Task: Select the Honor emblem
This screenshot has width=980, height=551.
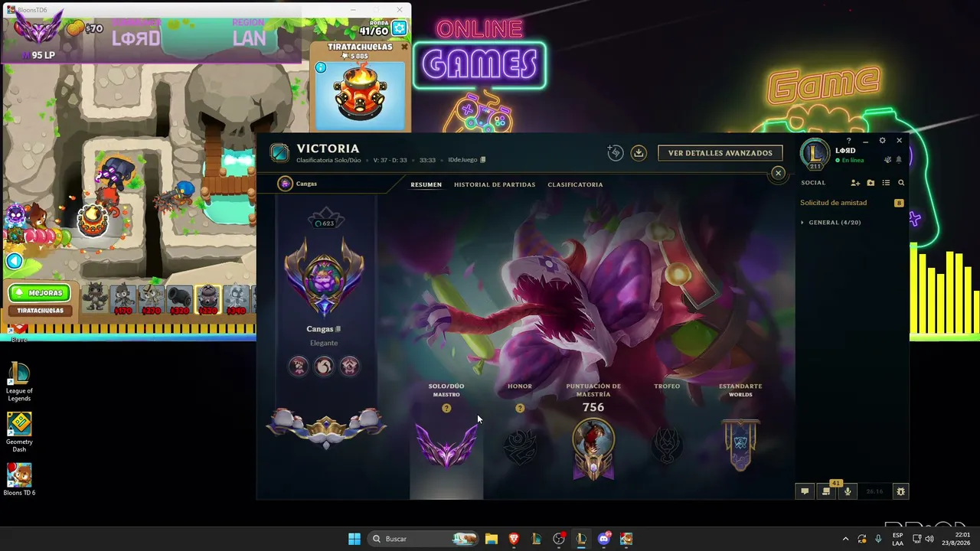Action: click(520, 446)
